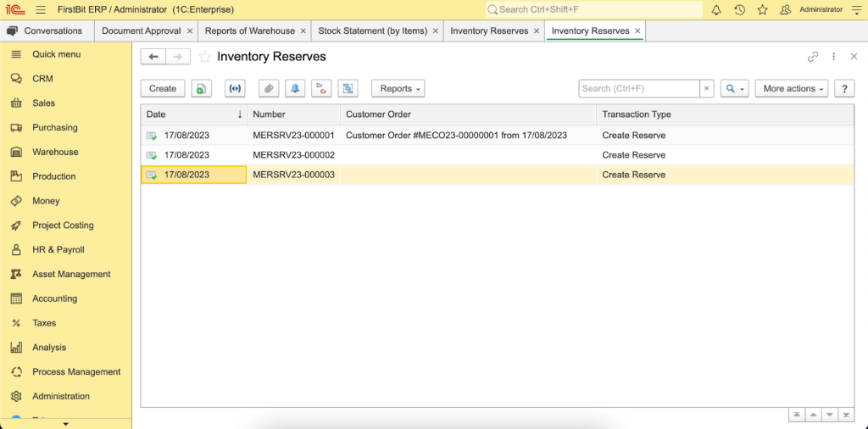Click the Search (Ctrl+F) list field
868x429 pixels.
pyautogui.click(x=639, y=88)
